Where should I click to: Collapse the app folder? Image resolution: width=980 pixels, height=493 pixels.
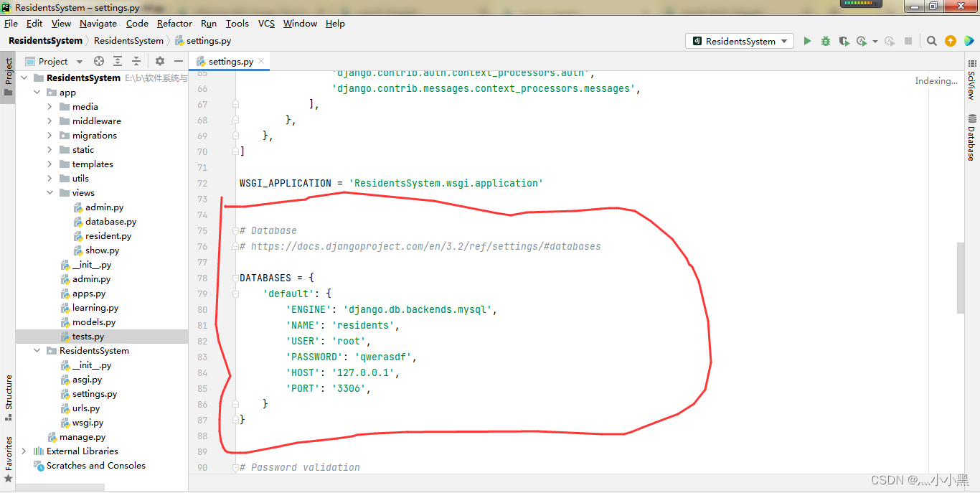[37, 92]
